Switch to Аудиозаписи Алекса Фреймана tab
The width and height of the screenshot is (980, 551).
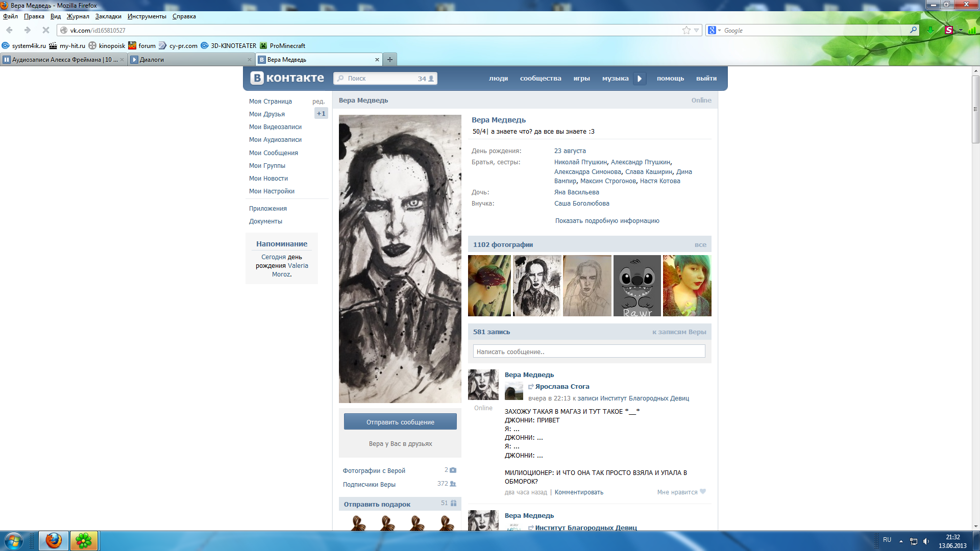[64, 60]
